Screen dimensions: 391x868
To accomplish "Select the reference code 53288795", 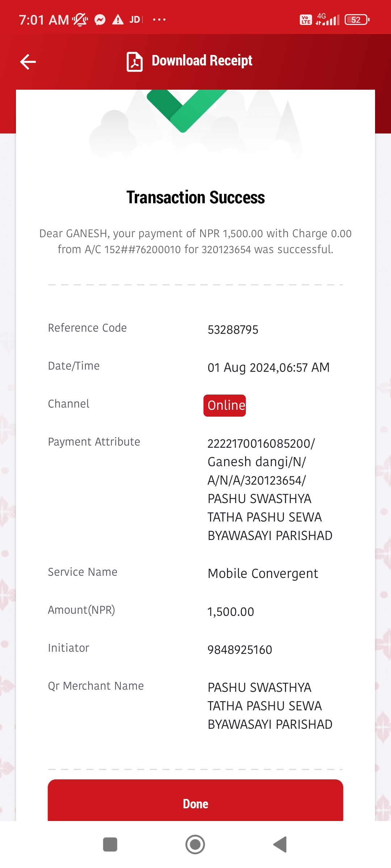I will 233,330.
